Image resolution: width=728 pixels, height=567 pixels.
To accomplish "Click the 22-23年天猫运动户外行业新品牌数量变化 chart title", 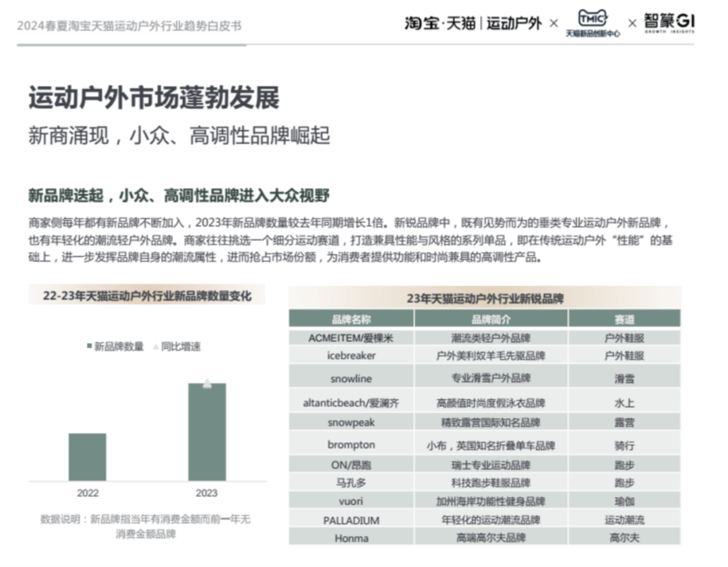I will pyautogui.click(x=147, y=295).
